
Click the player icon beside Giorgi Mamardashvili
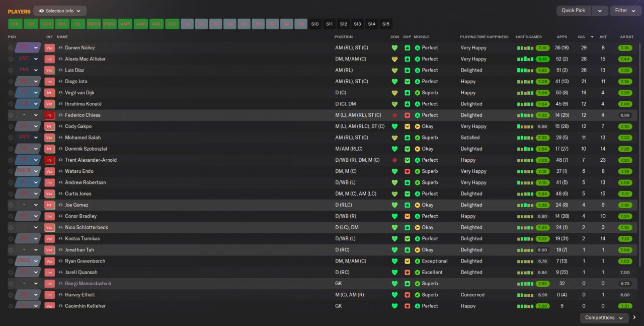60,284
